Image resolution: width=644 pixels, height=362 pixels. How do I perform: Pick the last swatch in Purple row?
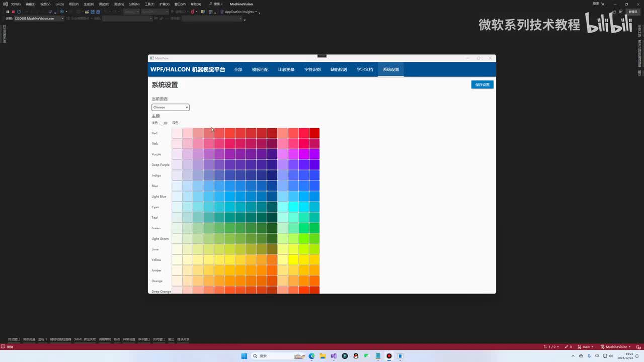314,154
